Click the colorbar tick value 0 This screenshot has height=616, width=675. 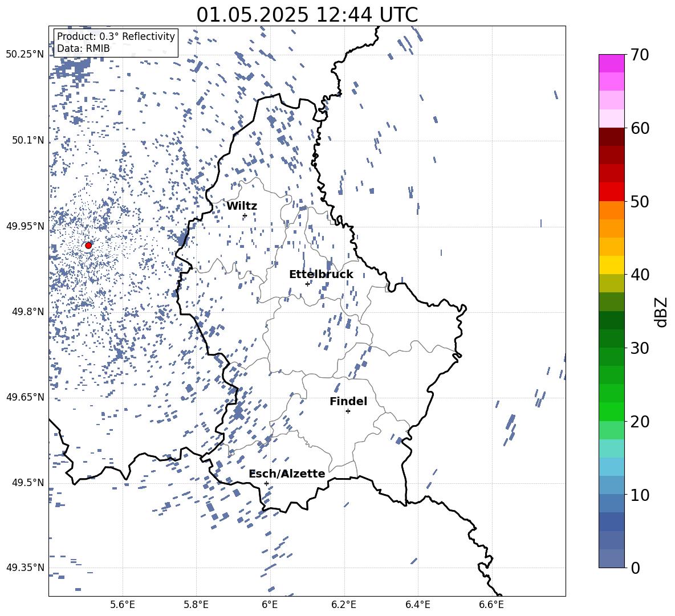click(x=636, y=568)
